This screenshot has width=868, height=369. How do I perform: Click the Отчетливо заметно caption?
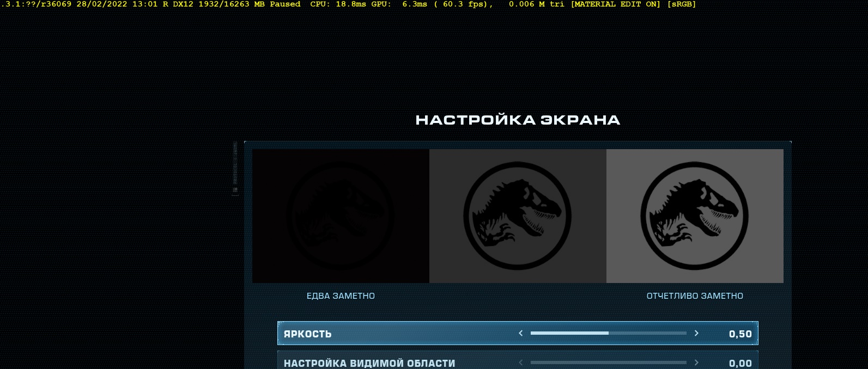(x=695, y=296)
